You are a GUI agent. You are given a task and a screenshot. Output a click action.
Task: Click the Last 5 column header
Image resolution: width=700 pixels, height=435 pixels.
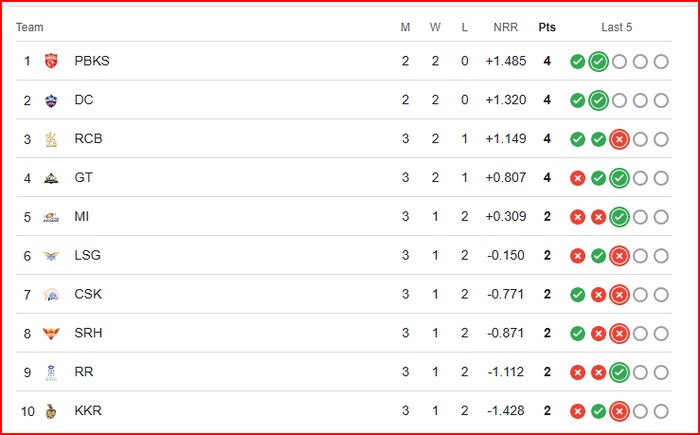click(617, 27)
